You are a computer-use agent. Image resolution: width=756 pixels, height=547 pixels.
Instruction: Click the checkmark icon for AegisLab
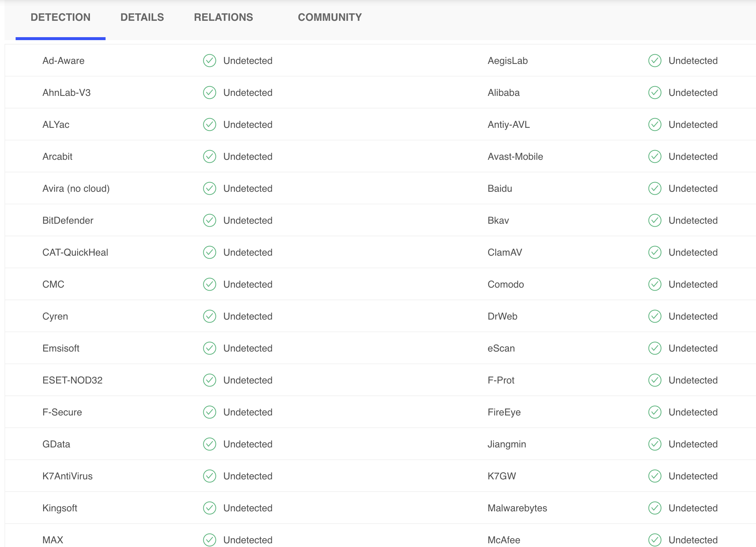(655, 61)
